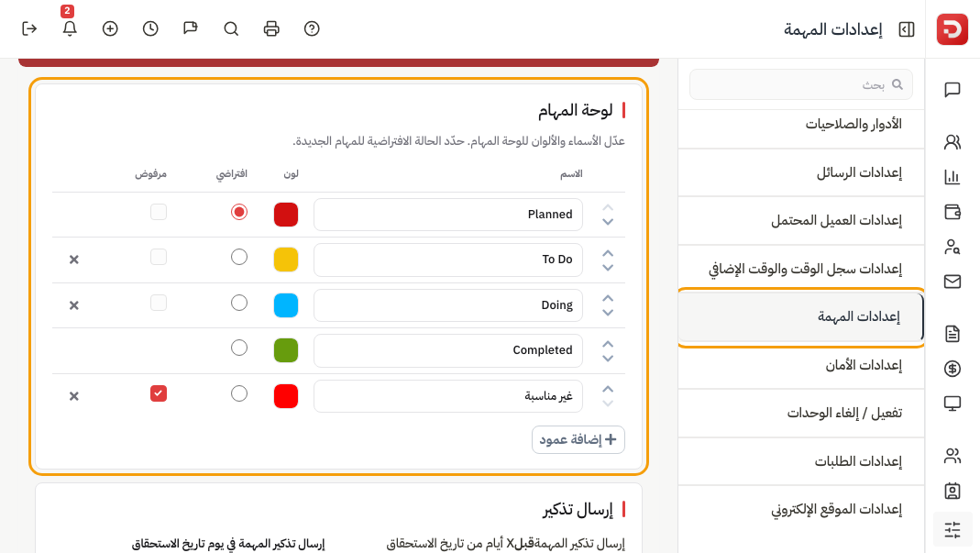Image resolution: width=980 pixels, height=553 pixels.
Task: Change color swatch of Planned row
Action: coord(286,215)
